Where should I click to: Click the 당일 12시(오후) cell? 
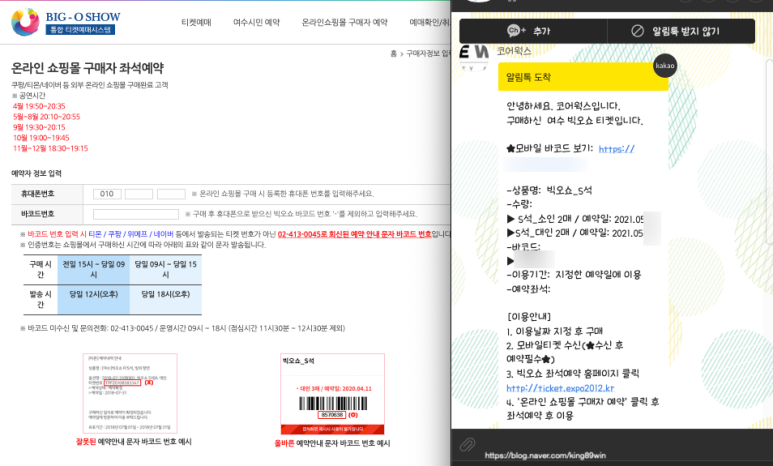(x=94, y=299)
